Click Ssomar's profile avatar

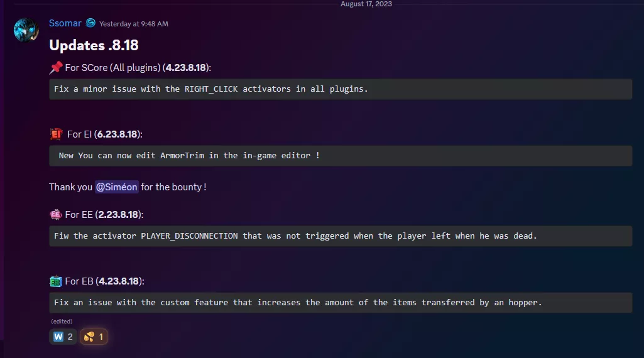tap(26, 30)
